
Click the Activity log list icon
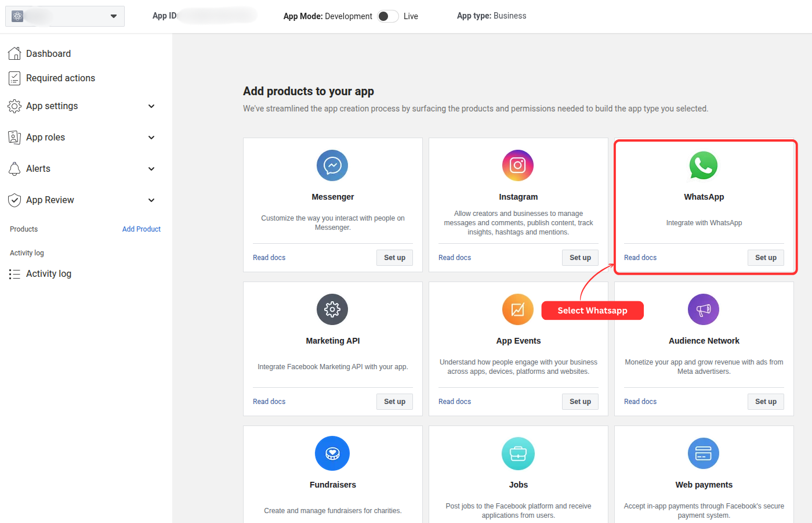point(14,274)
